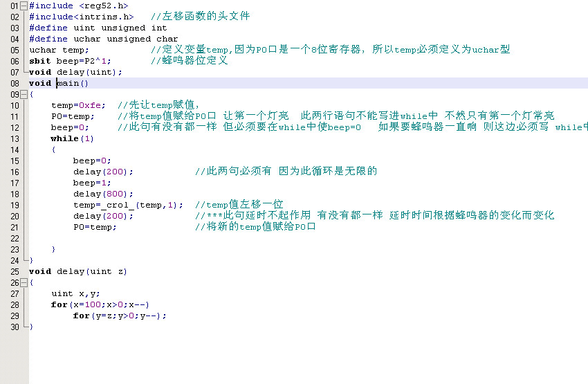Collapse the main function fold at line 09
588x384 pixels.
(x=24, y=95)
